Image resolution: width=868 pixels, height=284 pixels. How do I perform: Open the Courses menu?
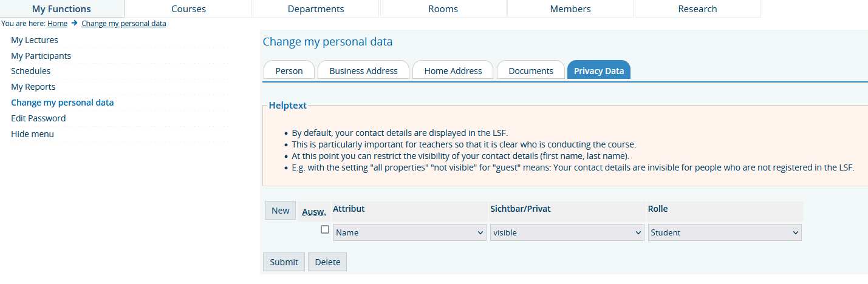[x=188, y=9]
